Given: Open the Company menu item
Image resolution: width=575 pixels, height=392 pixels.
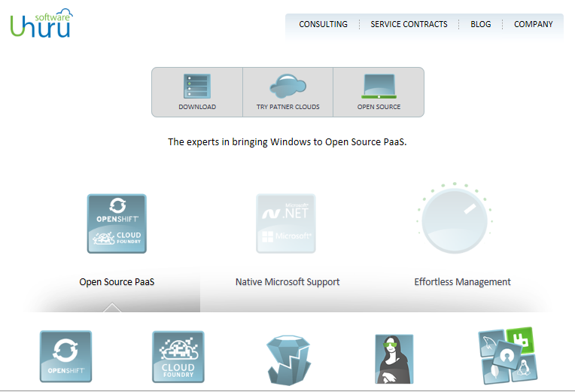Looking at the screenshot, I should pyautogui.click(x=533, y=24).
